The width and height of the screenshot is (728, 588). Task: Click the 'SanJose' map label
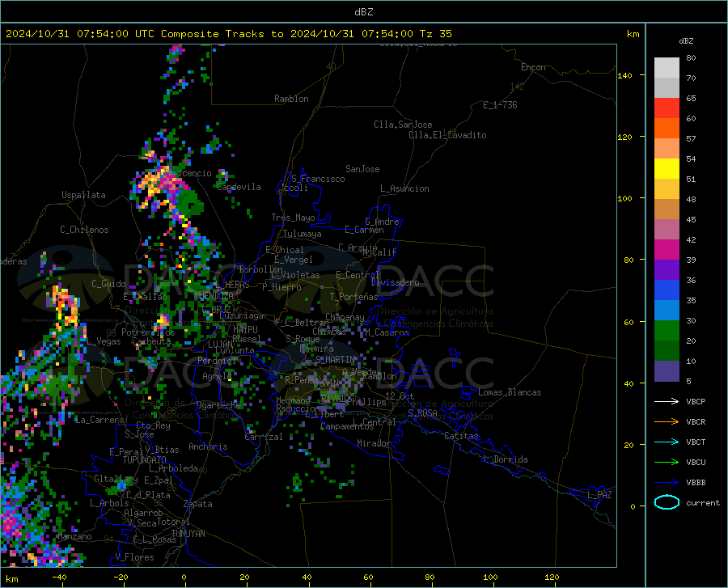point(362,169)
